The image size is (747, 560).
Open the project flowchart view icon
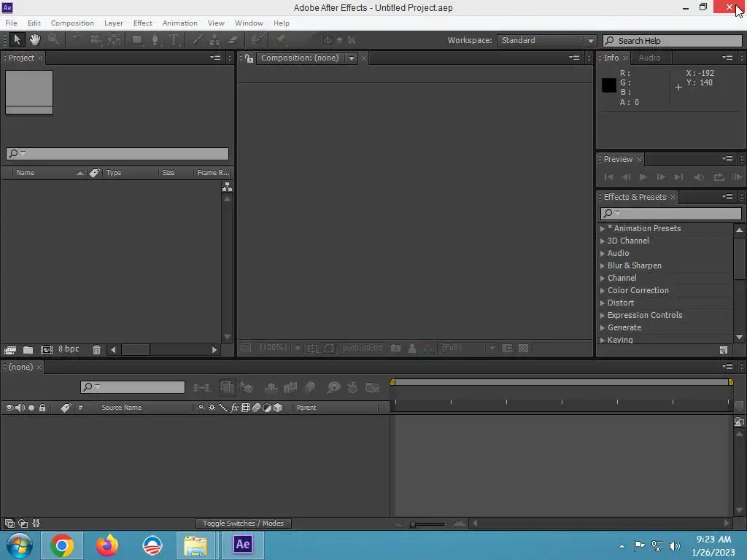click(228, 187)
